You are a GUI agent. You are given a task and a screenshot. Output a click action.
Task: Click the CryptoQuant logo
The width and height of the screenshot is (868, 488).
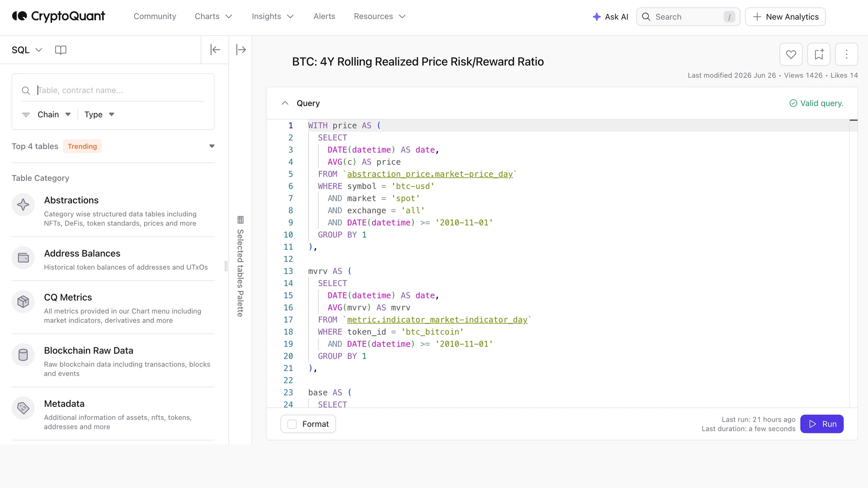pos(58,16)
